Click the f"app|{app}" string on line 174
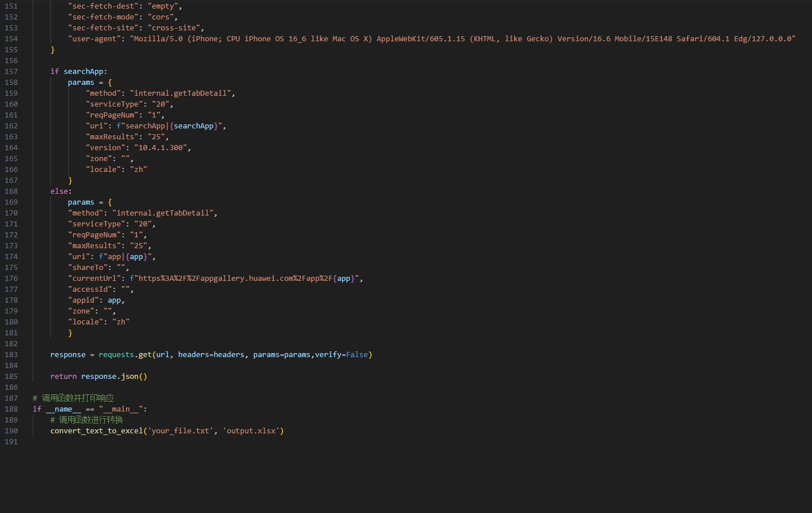Viewport: 812px width, 513px height. (125, 257)
